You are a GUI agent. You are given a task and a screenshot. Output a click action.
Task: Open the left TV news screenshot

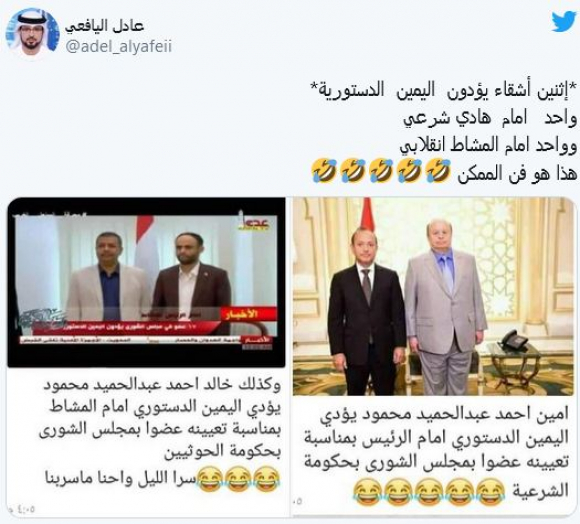(x=146, y=283)
